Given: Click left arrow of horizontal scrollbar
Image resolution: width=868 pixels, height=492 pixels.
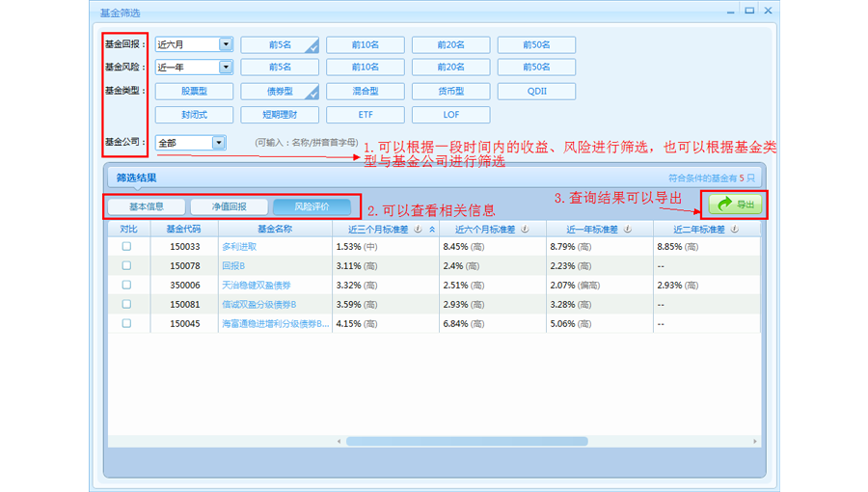Looking at the screenshot, I should tap(339, 442).
